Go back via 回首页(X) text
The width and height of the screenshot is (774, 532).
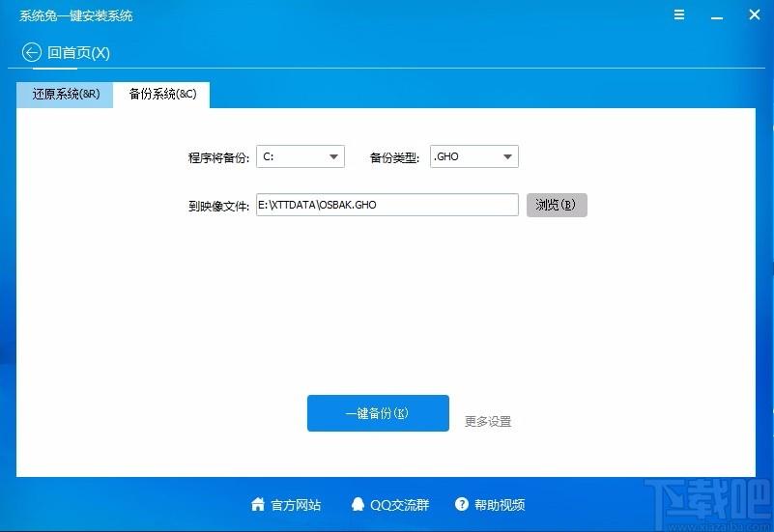click(x=78, y=53)
